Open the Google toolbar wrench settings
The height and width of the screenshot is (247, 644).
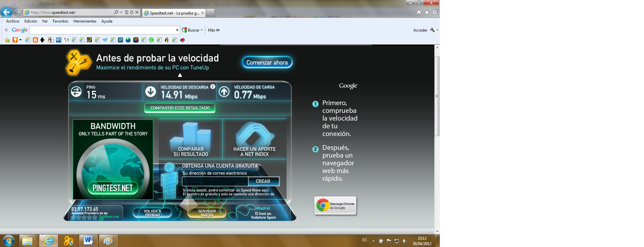(432, 30)
